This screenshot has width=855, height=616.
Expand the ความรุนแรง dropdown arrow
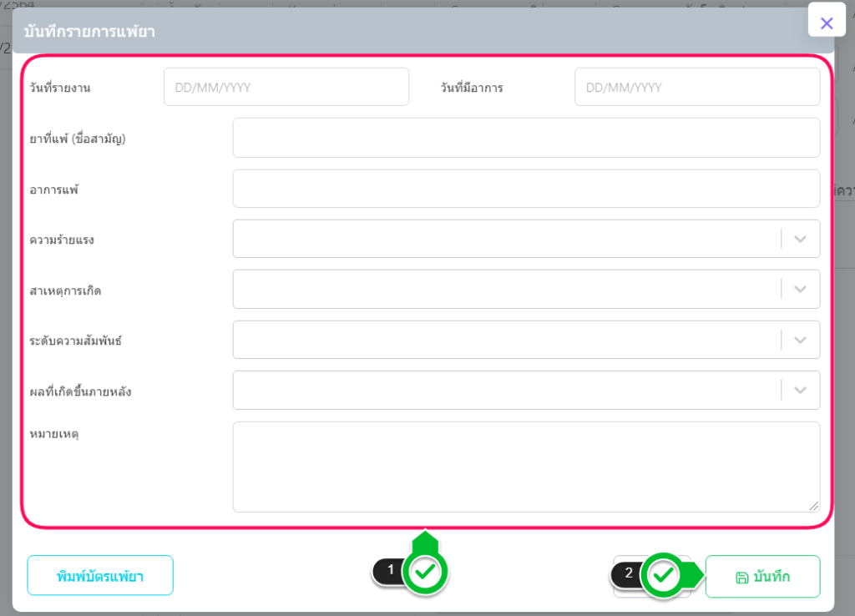click(800, 239)
